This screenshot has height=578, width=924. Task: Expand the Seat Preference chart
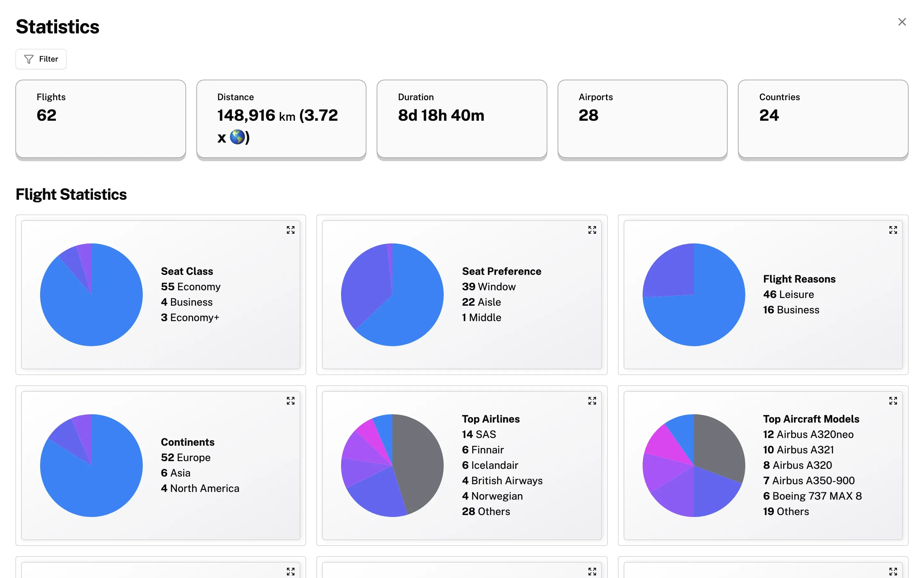coord(592,230)
